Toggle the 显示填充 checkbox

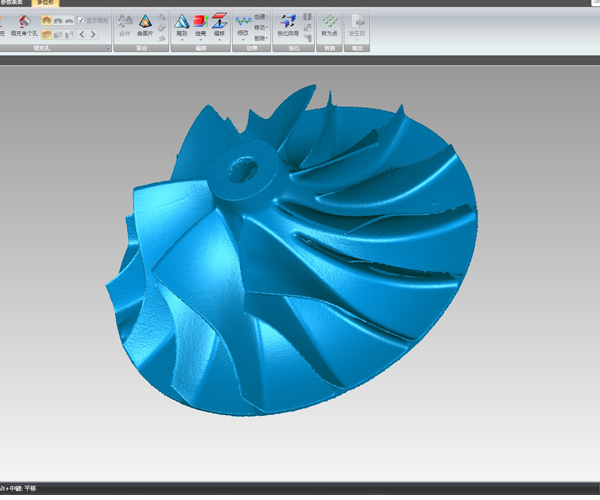coord(81,19)
